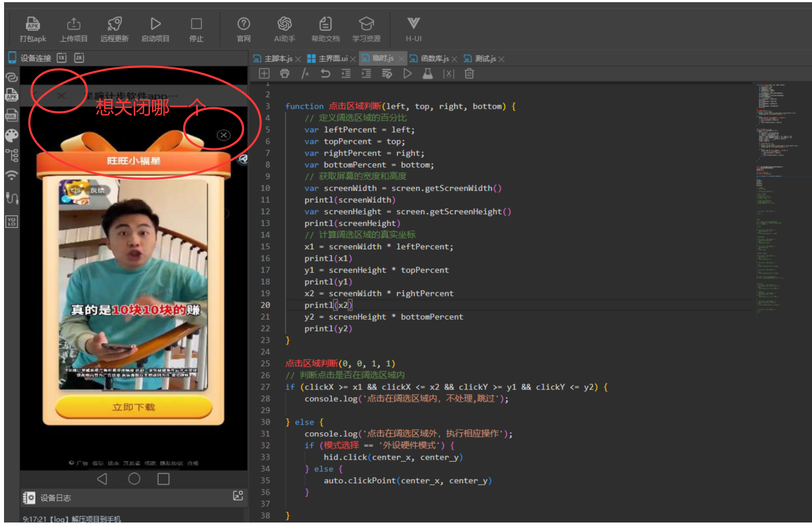Click the XML sidebar icon

(12, 115)
